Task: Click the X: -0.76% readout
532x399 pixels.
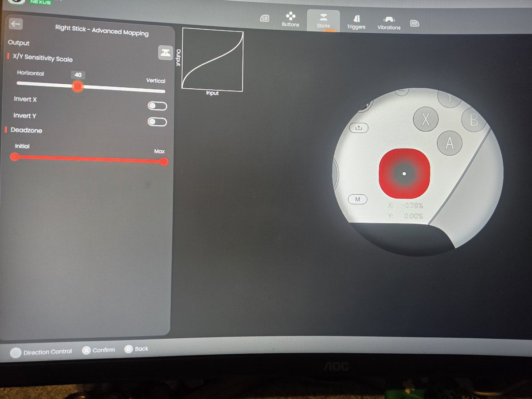Action: click(x=405, y=206)
